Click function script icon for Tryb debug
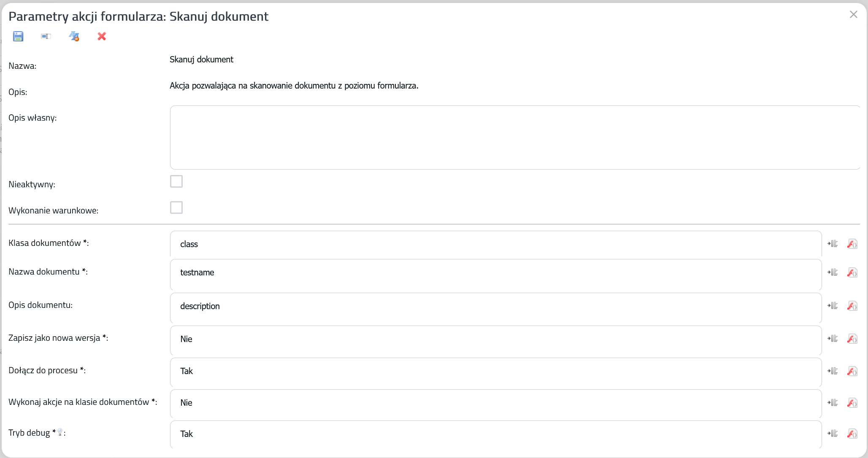 (x=852, y=434)
